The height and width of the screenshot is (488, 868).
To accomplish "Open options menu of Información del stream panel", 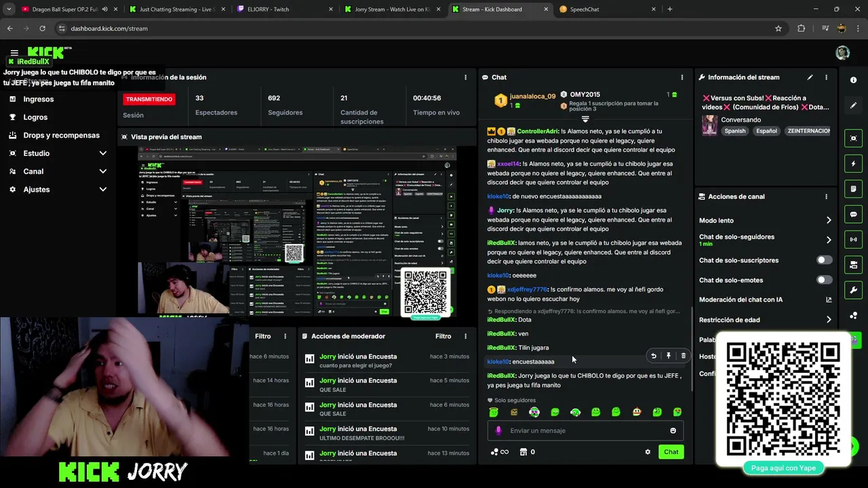I will pyautogui.click(x=826, y=77).
